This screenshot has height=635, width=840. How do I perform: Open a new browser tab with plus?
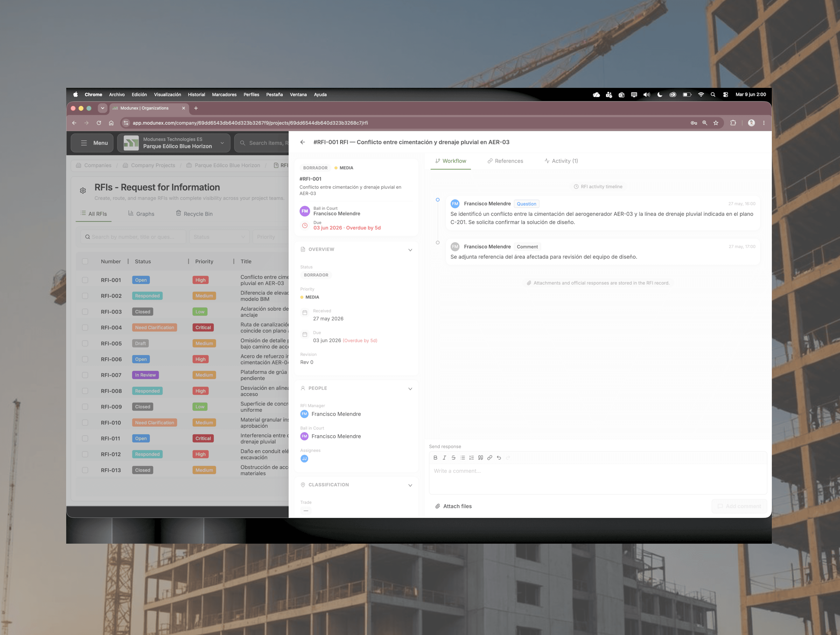[196, 108]
